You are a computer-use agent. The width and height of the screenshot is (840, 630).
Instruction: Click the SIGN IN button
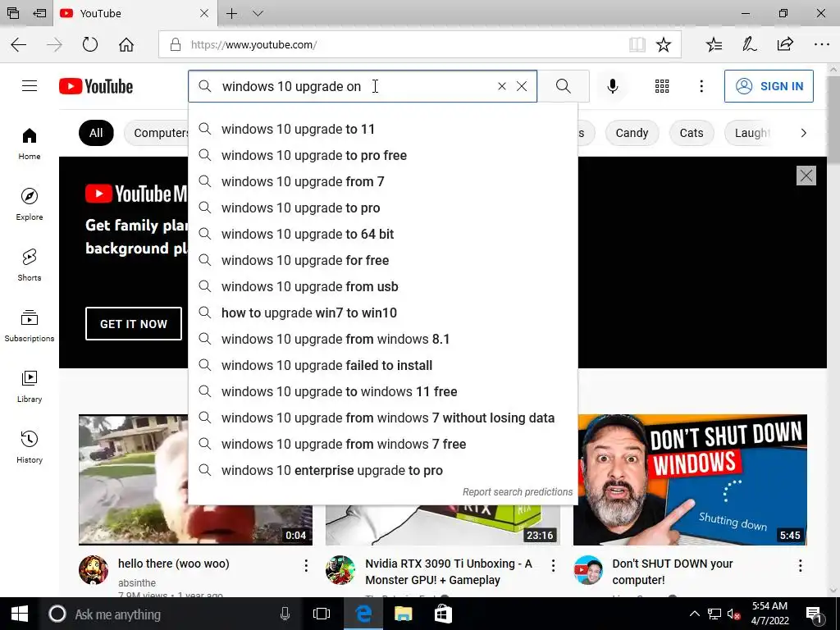[768, 86]
